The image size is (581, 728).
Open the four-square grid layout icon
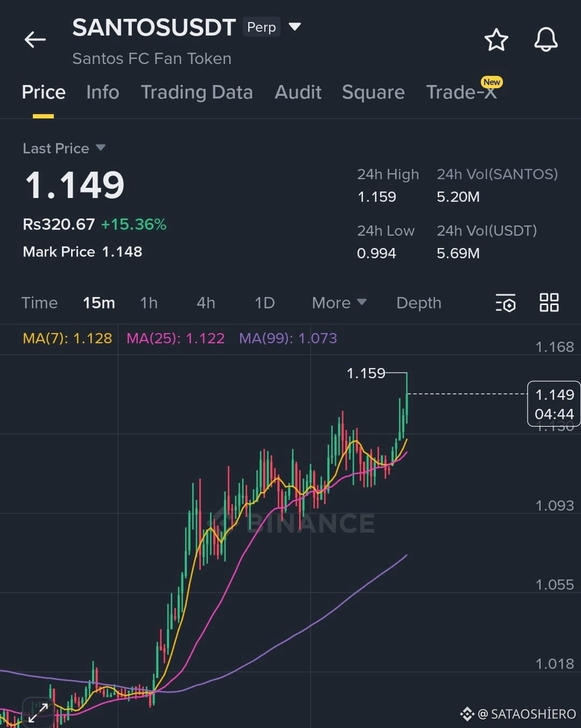click(549, 302)
